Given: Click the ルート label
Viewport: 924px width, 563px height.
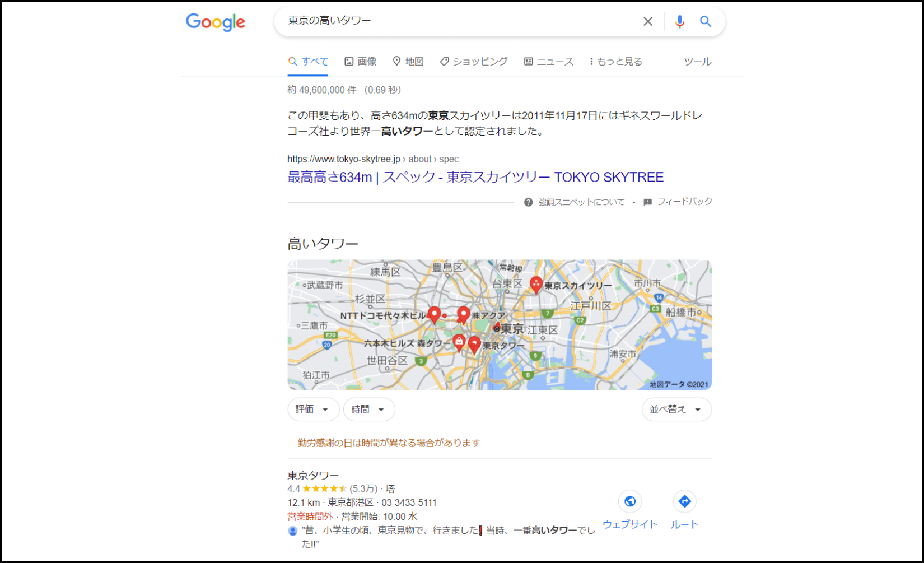Looking at the screenshot, I should [x=684, y=524].
